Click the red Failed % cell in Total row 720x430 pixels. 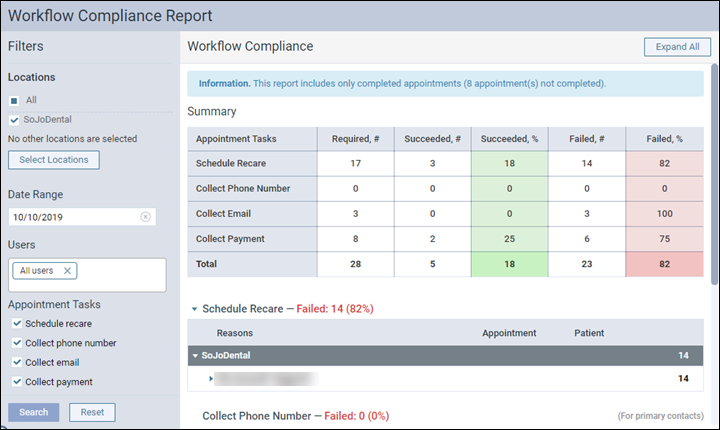click(x=664, y=264)
